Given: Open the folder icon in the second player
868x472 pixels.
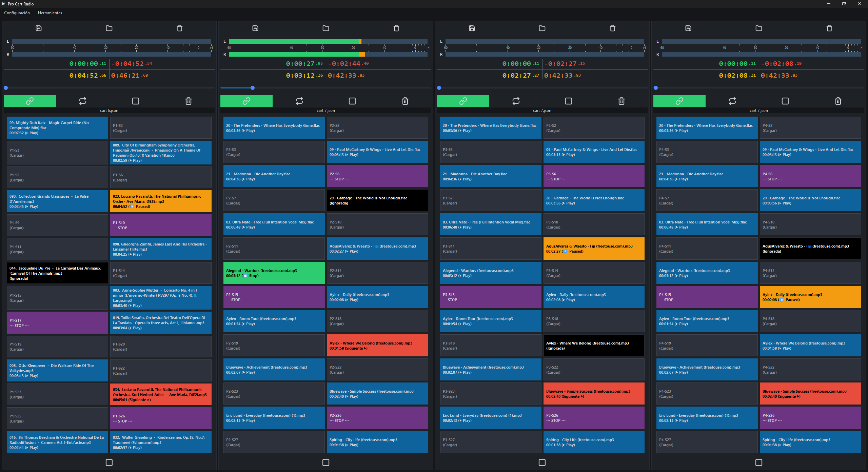Looking at the screenshot, I should point(325,28).
